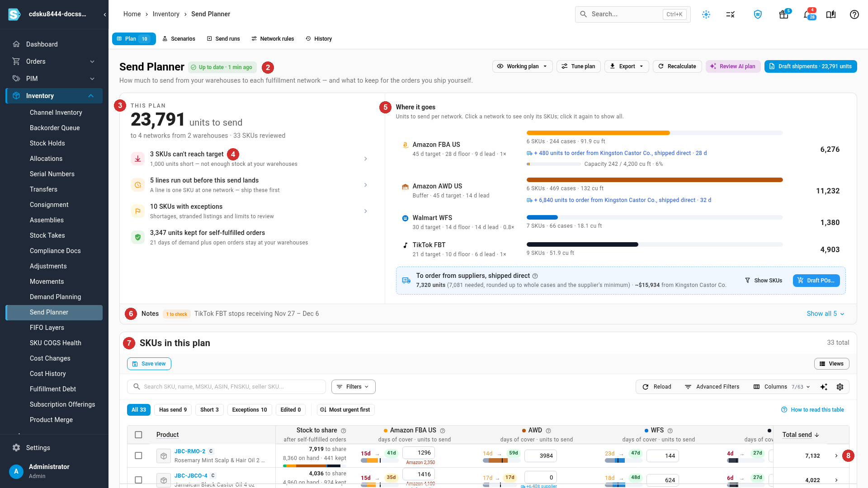Tick checkbox for the JBC-JBCO-4 row
Image resolution: width=868 pixels, height=488 pixels.
(139, 480)
